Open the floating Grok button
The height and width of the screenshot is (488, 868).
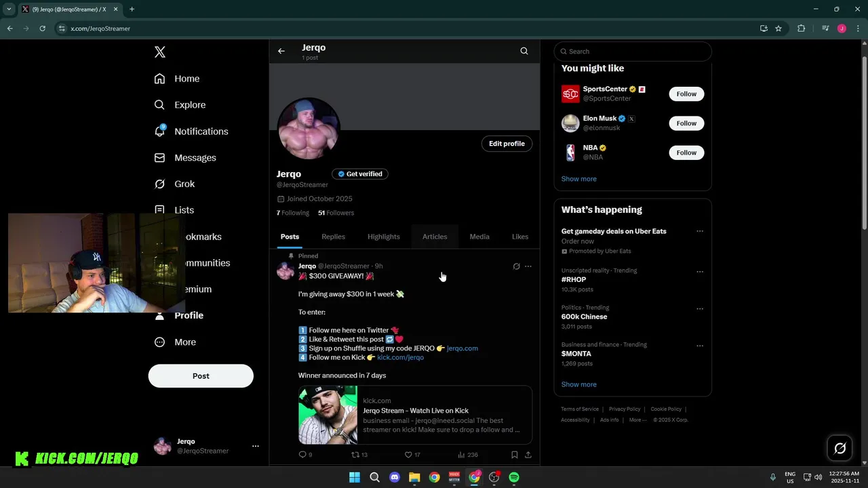tap(840, 448)
